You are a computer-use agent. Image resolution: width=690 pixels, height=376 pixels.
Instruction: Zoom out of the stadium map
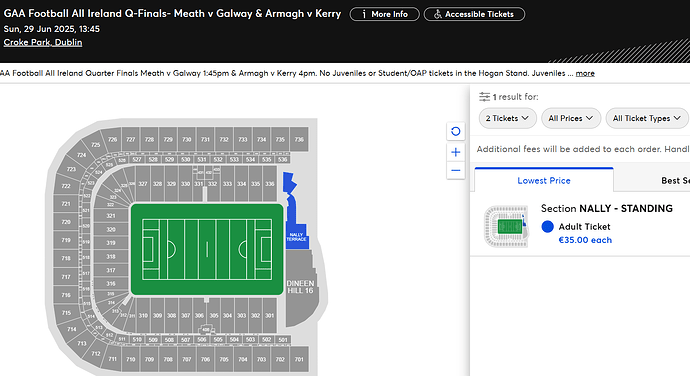(x=455, y=170)
